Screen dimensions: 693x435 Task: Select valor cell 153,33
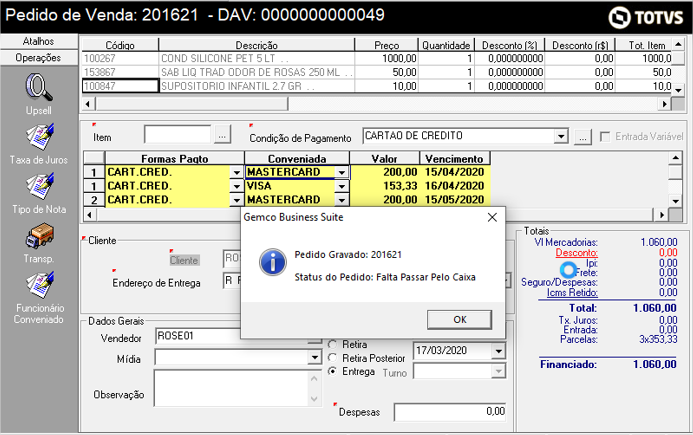pyautogui.click(x=385, y=186)
